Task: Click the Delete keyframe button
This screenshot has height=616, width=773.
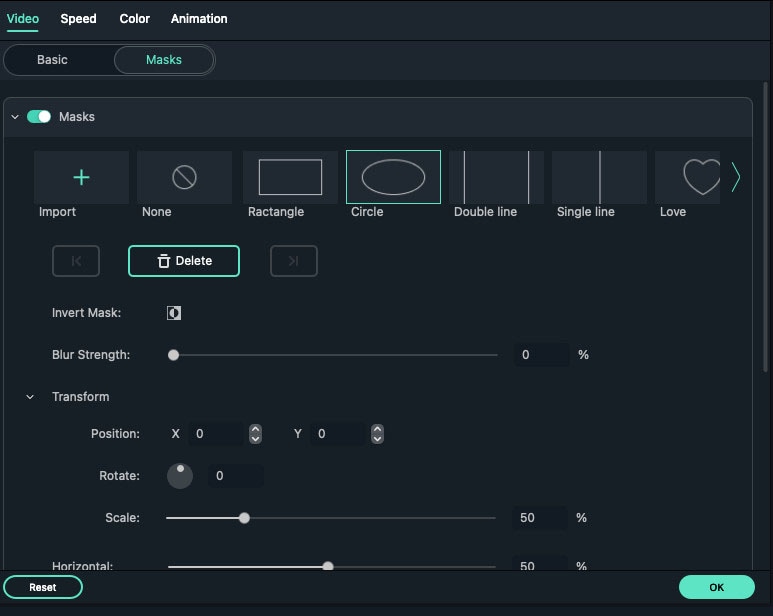Action: 184,261
